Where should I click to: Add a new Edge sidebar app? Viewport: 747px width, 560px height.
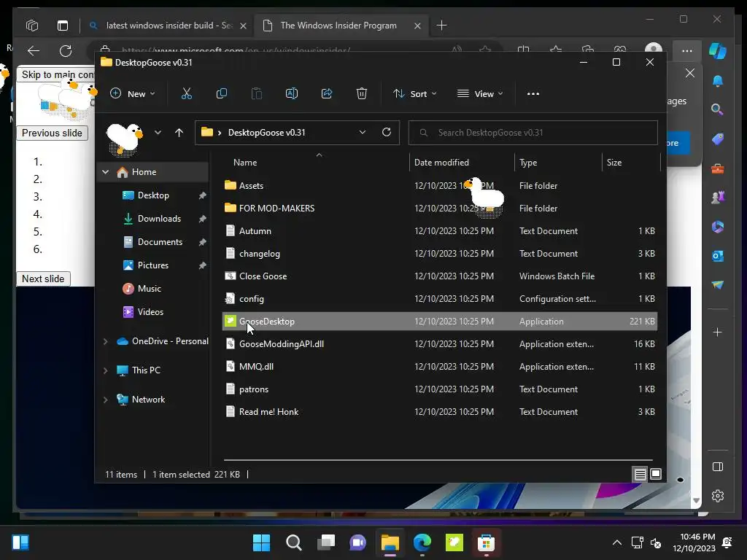pyautogui.click(x=718, y=332)
